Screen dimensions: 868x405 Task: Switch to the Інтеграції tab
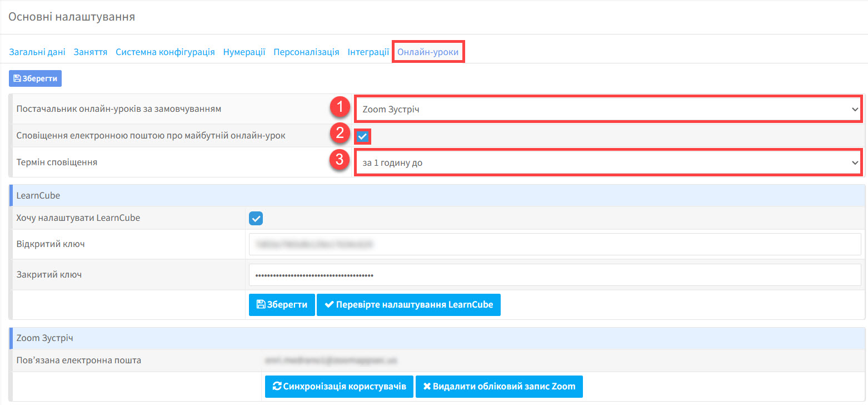[368, 52]
